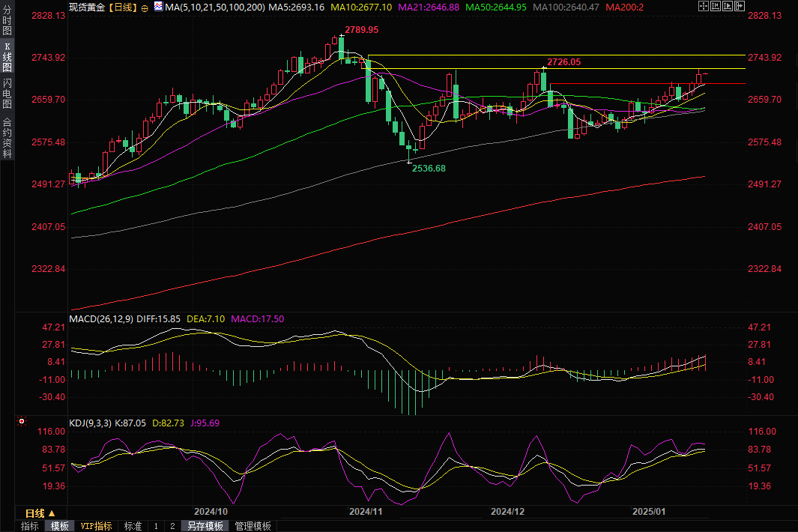Open the 合约资料 side tab

(7, 137)
